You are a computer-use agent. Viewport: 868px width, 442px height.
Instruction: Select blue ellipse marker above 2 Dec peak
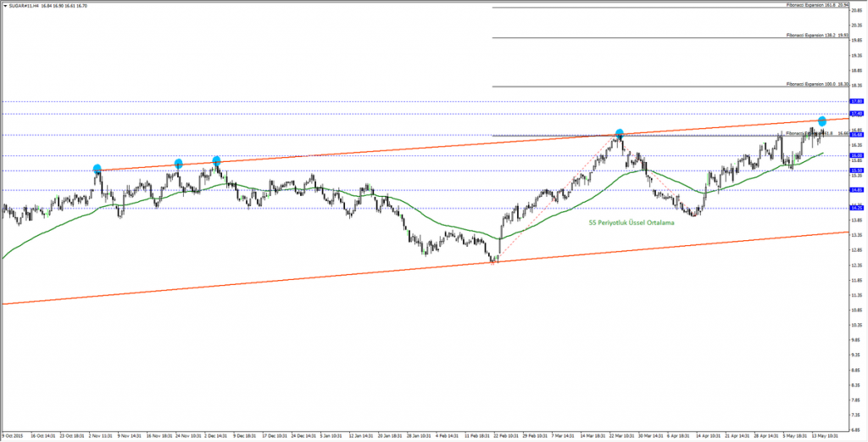click(216, 160)
